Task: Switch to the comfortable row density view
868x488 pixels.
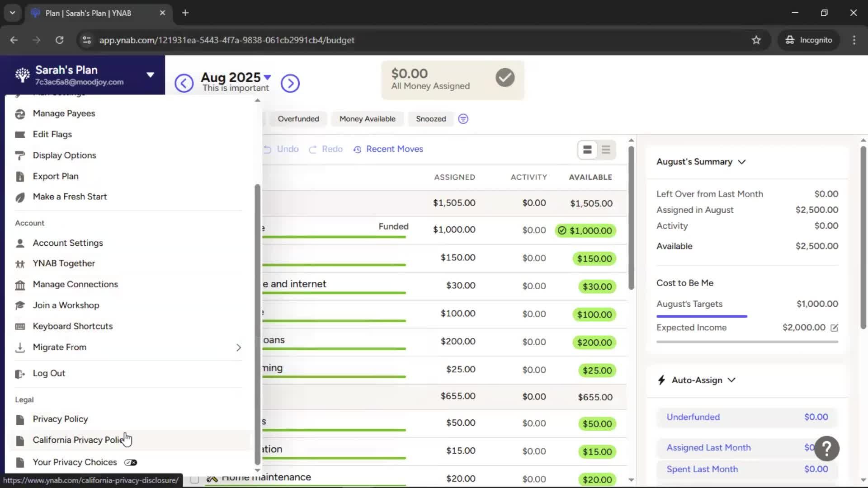Action: (587, 150)
